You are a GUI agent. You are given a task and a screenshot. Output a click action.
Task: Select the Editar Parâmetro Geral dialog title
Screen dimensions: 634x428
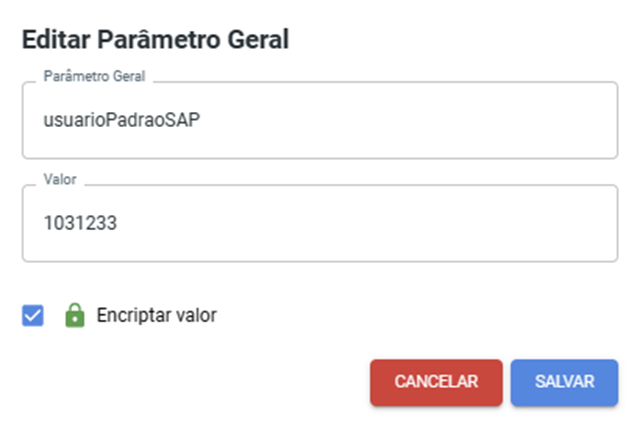[156, 39]
